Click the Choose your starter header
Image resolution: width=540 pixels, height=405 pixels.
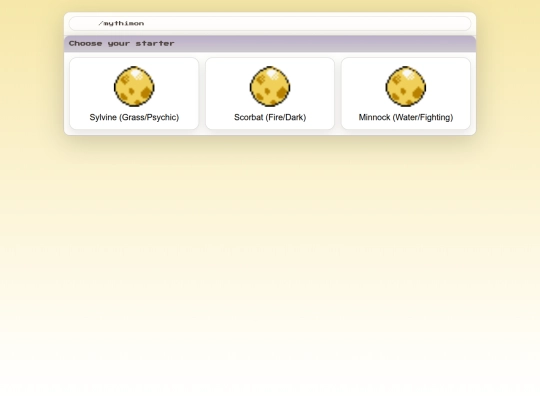coord(270,44)
